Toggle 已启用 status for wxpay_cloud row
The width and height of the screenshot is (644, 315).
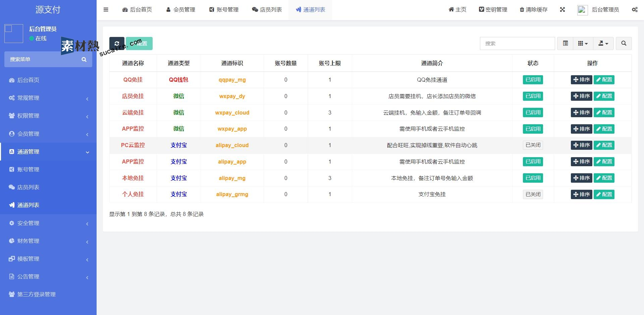533,113
